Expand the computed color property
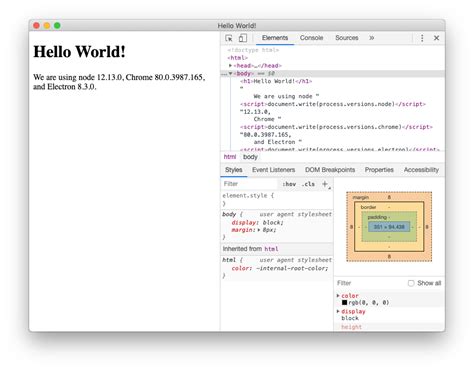474x370 pixels. point(338,296)
